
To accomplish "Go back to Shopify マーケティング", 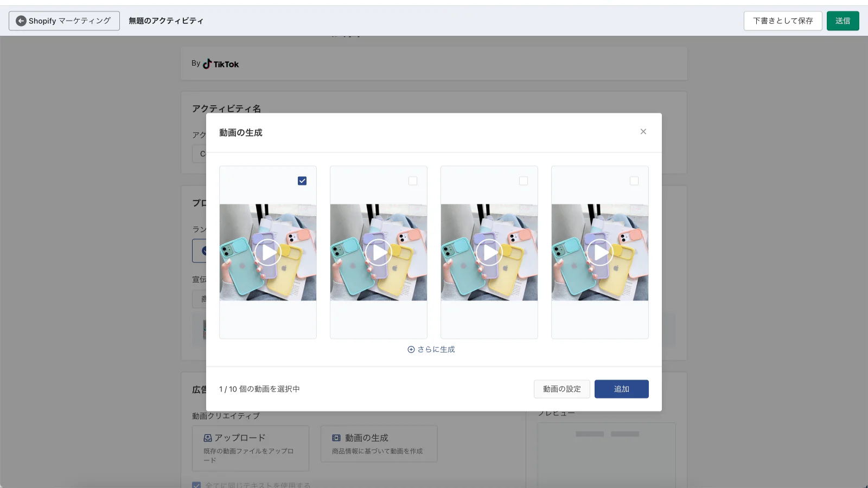I will pyautogui.click(x=64, y=21).
